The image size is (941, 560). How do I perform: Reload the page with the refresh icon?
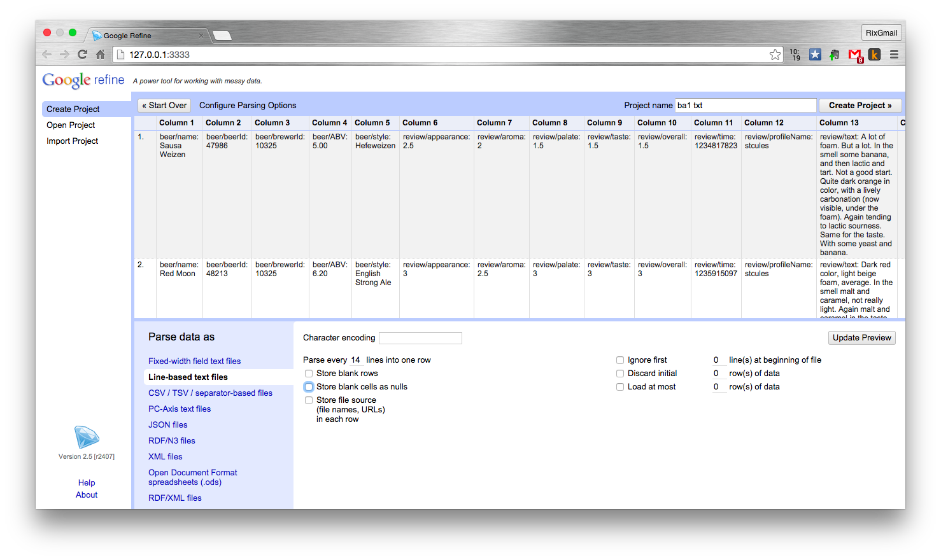[x=82, y=55]
